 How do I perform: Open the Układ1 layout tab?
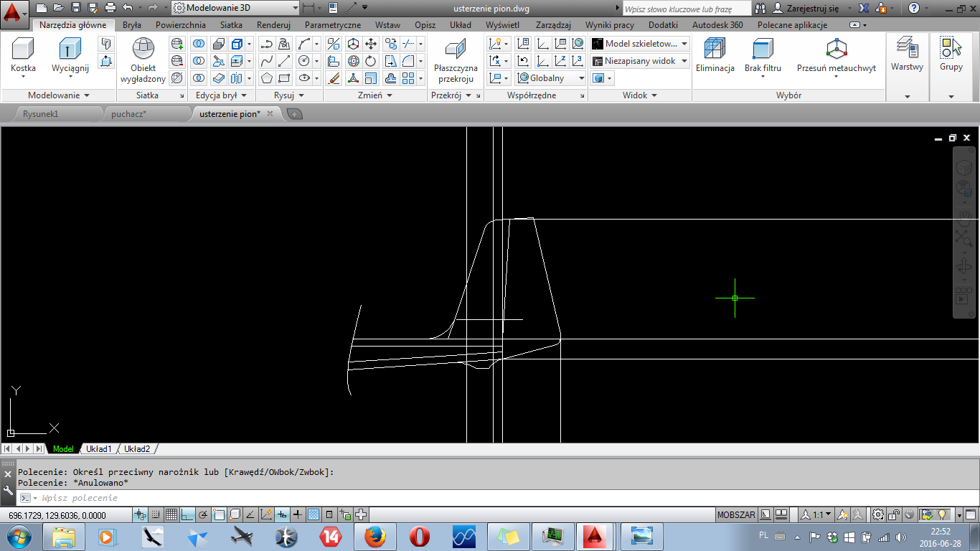98,449
